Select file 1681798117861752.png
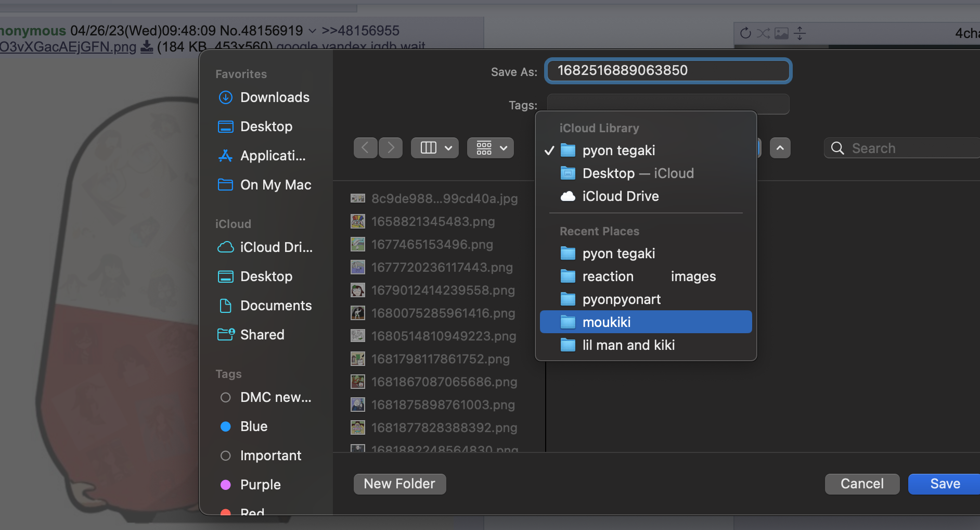Image resolution: width=980 pixels, height=530 pixels. pos(430,359)
